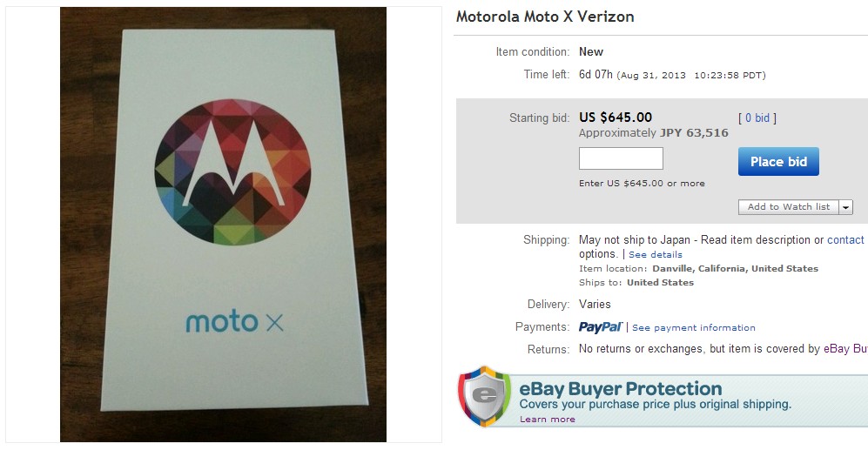Open the 0 bid link
Viewport: 868px width, 450px height.
pyautogui.click(x=757, y=118)
